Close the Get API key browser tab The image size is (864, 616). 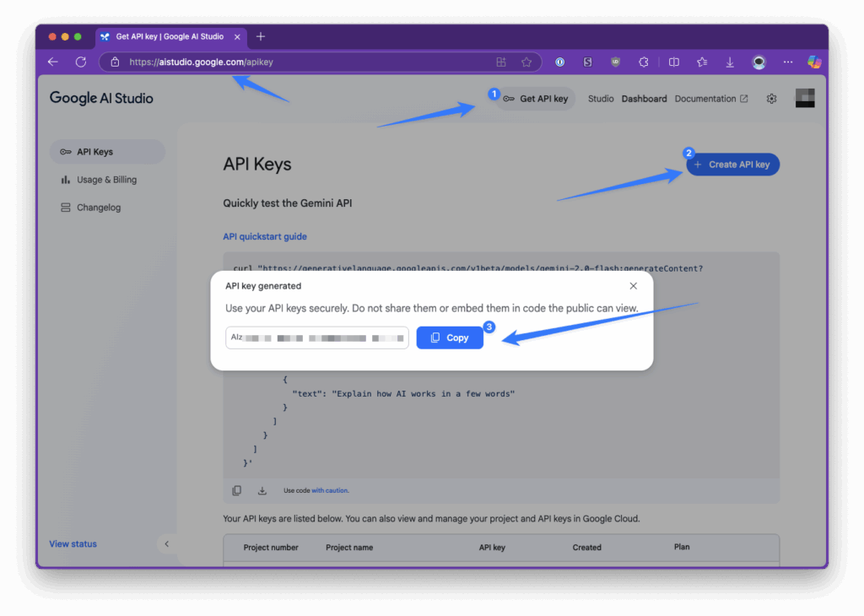coord(237,37)
